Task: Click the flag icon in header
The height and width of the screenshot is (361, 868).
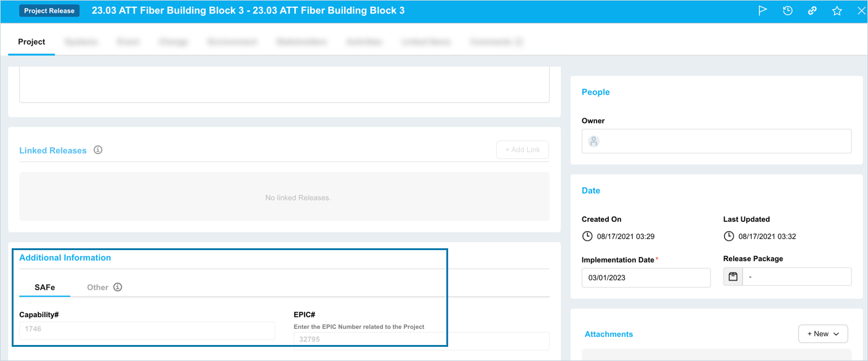Action: [763, 10]
